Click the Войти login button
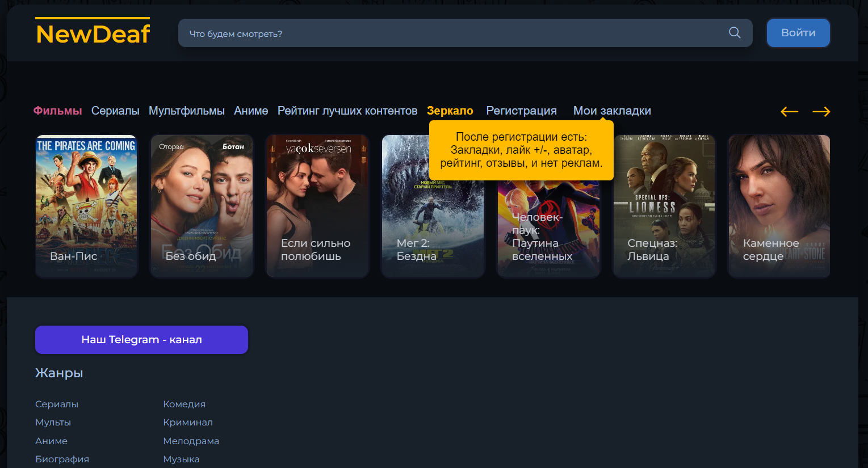This screenshot has height=468, width=868. click(x=798, y=33)
